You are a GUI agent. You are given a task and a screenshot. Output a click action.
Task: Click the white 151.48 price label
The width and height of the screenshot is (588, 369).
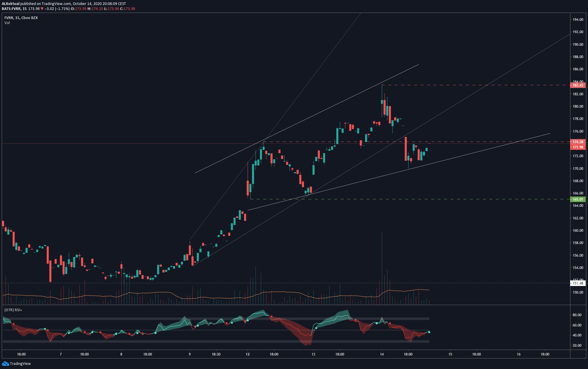coord(578,283)
